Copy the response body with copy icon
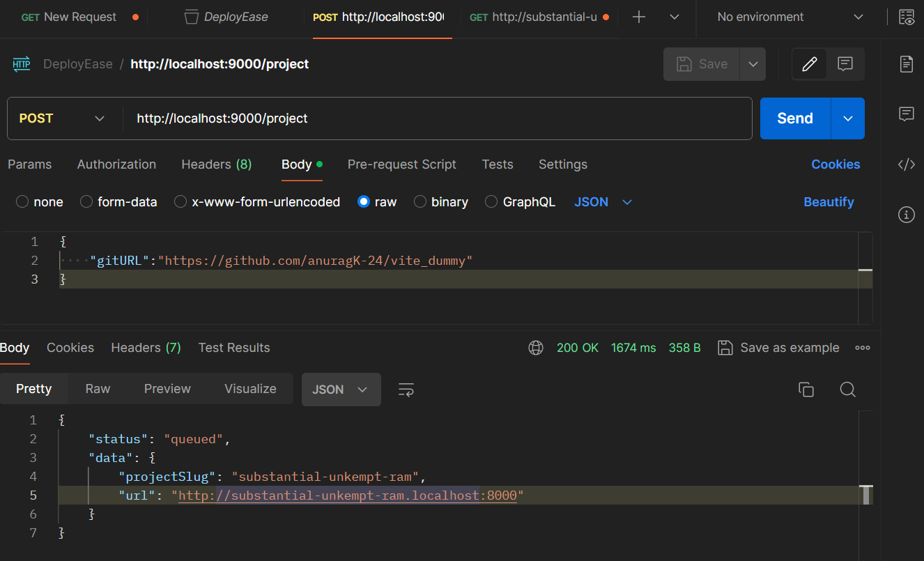The height and width of the screenshot is (561, 924). 806,390
